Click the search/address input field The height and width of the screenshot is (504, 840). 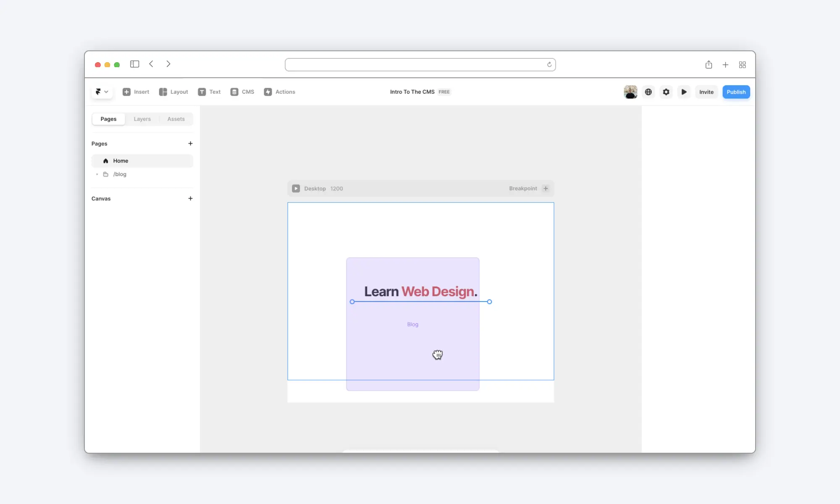tap(420, 64)
